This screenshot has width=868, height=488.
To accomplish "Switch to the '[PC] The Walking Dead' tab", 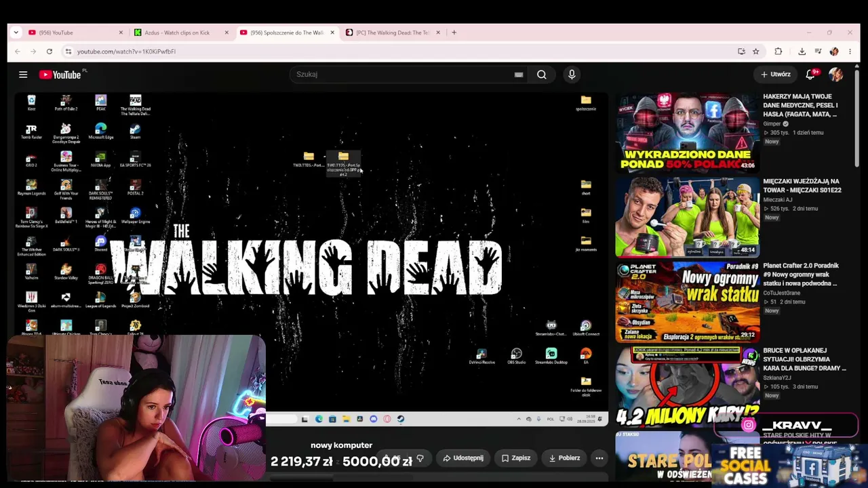I will pos(393,33).
